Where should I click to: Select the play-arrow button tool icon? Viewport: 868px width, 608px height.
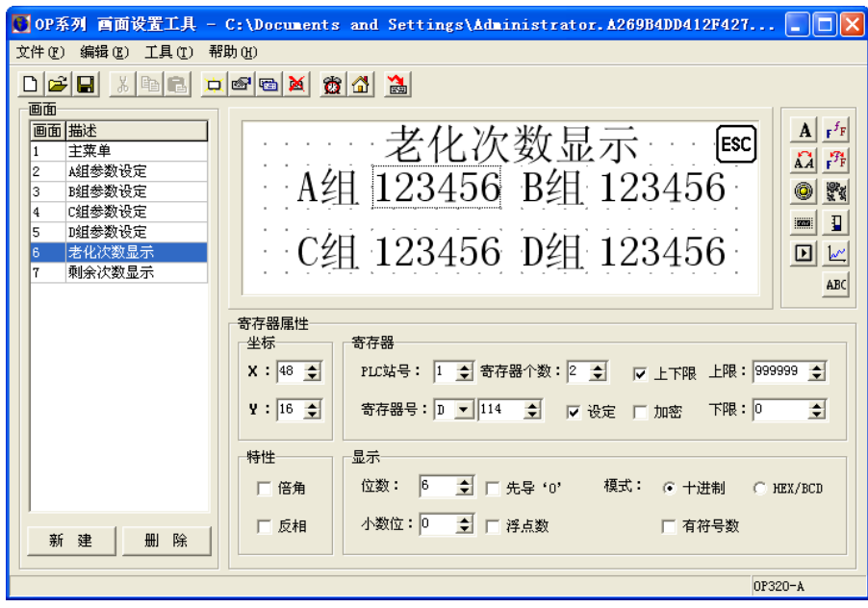click(804, 254)
